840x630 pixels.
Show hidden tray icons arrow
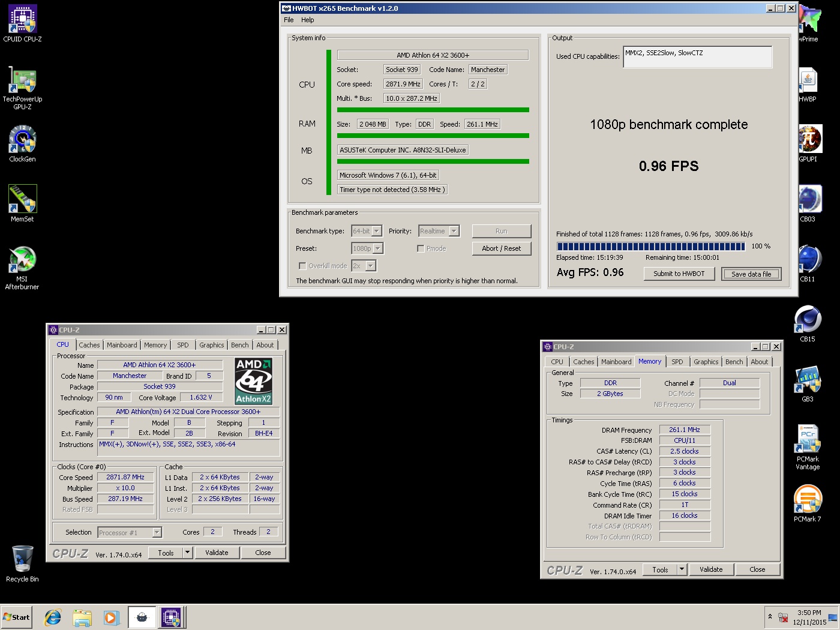click(x=770, y=617)
